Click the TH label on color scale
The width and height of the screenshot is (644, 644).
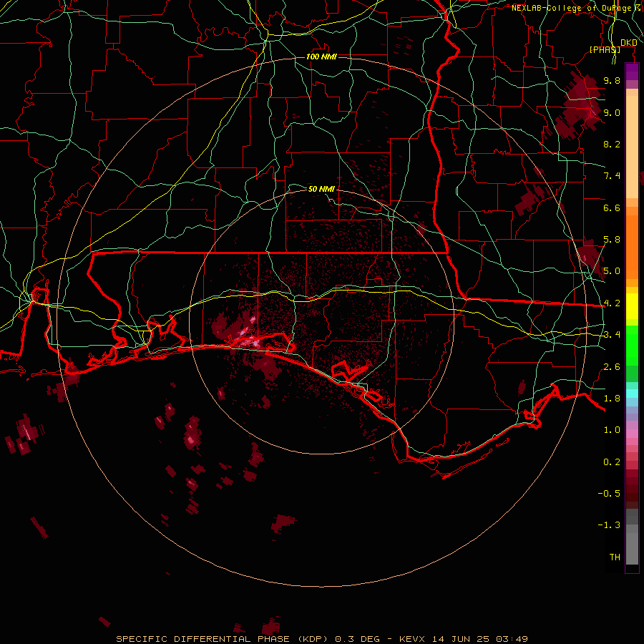[615, 557]
